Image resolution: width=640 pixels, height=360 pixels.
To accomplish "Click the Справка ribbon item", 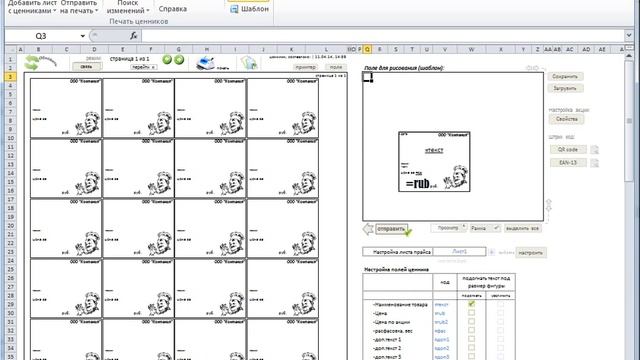I will [173, 9].
